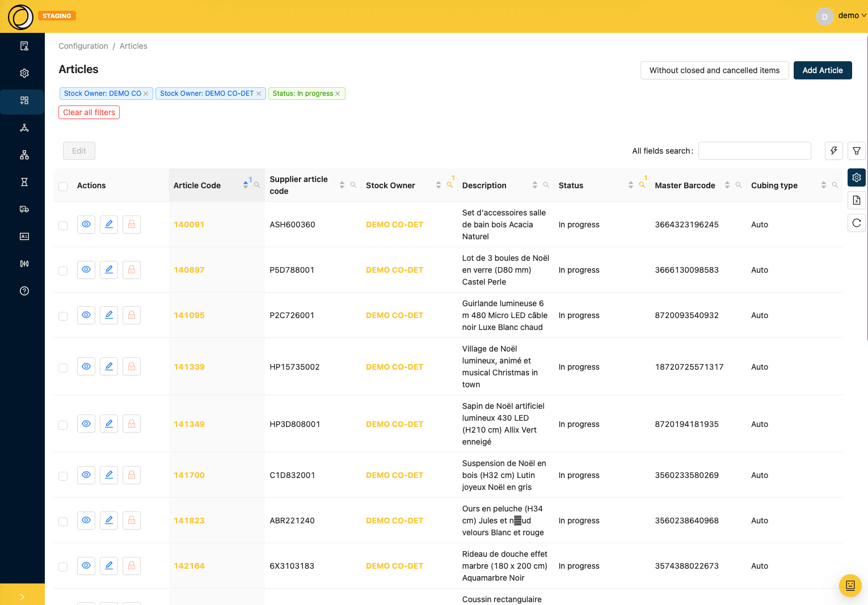868x605 pixels.
Task: Open table column settings gear
Action: pos(857,177)
